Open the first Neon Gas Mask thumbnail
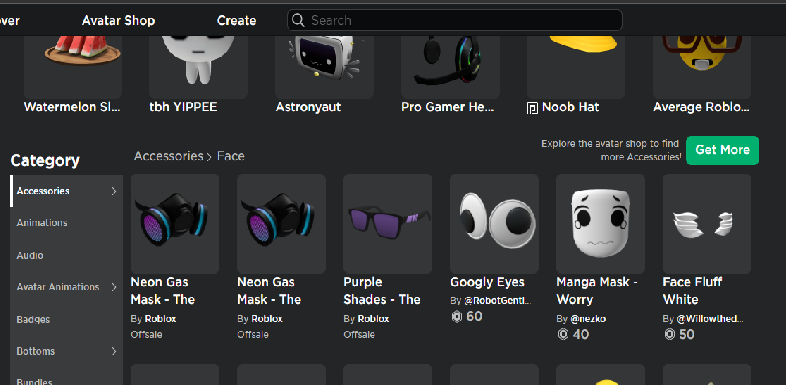The width and height of the screenshot is (786, 385). tap(175, 224)
